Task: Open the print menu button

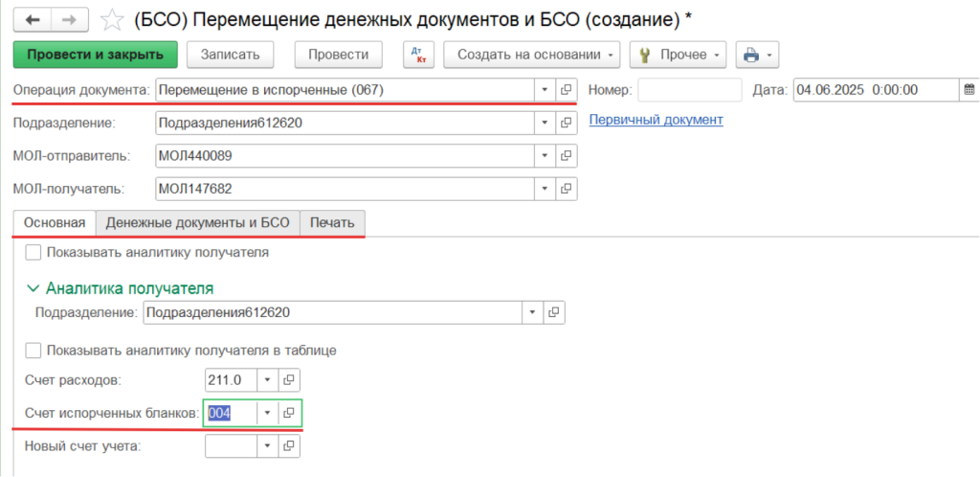Action: [757, 55]
